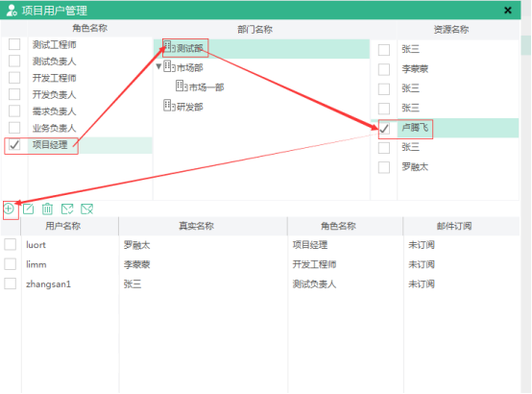Select the zhangsan1 user row

tap(260, 283)
